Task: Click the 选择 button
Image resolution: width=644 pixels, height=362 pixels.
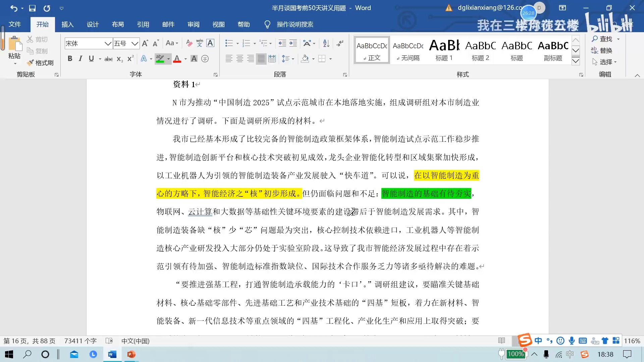Action: pos(604,62)
